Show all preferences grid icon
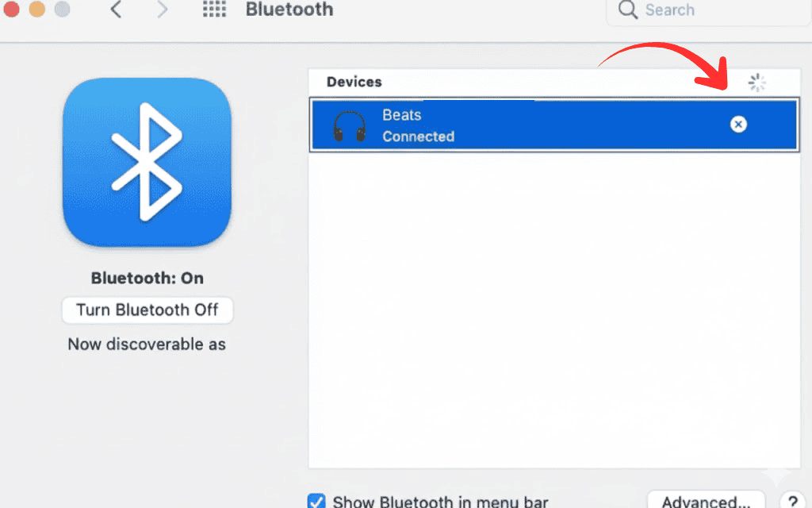This screenshot has height=508, width=812. (214, 9)
